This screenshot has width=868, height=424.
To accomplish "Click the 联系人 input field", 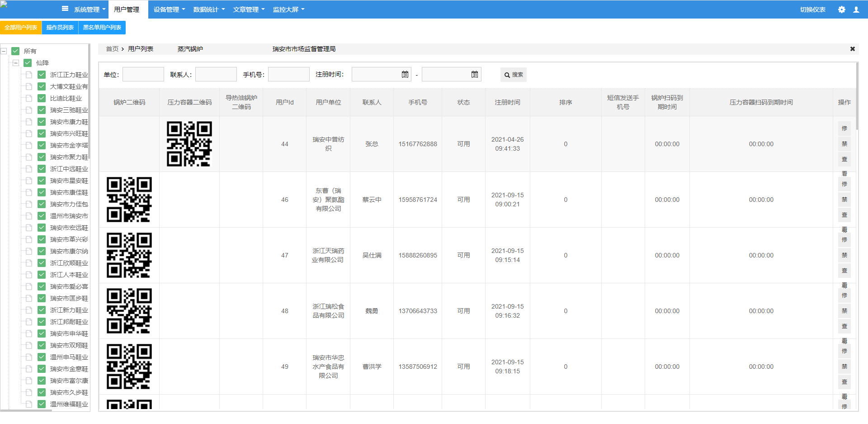I will click(x=216, y=74).
